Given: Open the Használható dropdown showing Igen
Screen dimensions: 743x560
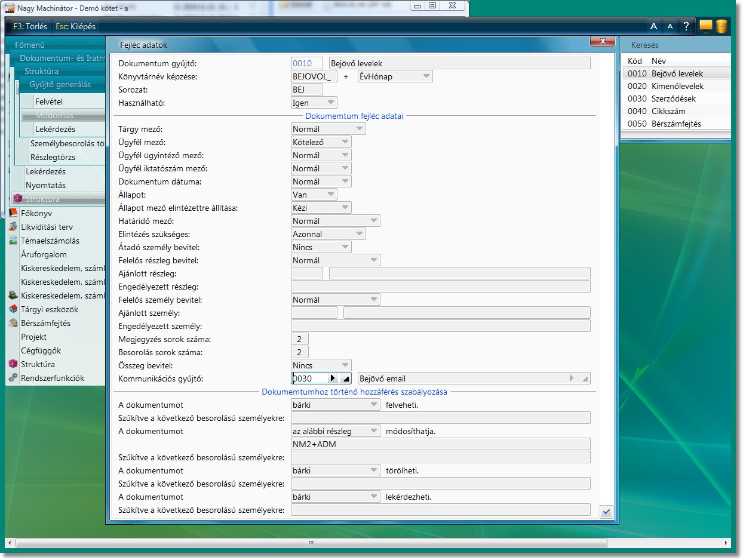Looking at the screenshot, I should 330,103.
